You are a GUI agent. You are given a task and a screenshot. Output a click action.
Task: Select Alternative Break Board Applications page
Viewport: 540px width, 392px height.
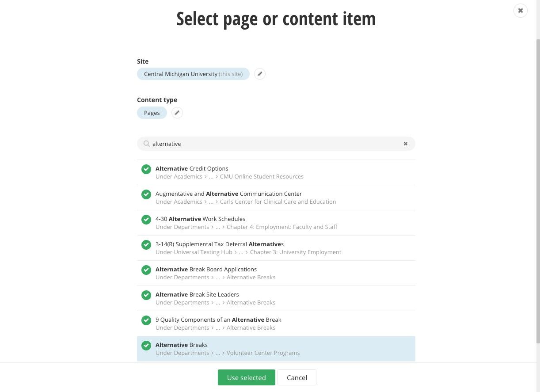pos(276,273)
